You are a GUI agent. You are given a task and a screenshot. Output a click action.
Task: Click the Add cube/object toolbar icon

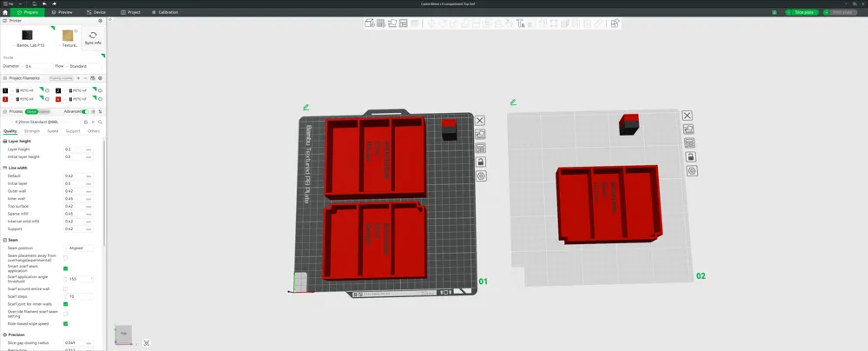(x=369, y=23)
